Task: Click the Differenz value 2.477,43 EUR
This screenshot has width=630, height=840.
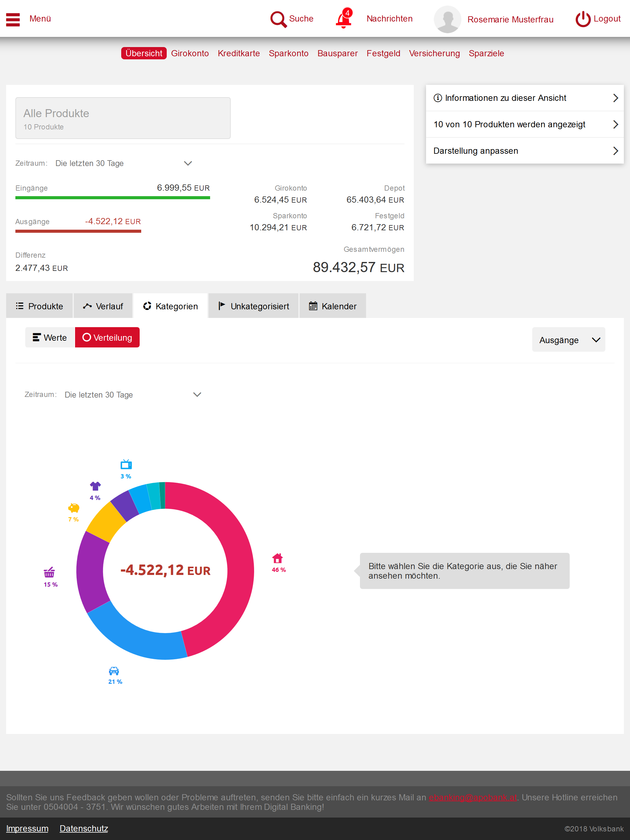Action: coord(42,268)
